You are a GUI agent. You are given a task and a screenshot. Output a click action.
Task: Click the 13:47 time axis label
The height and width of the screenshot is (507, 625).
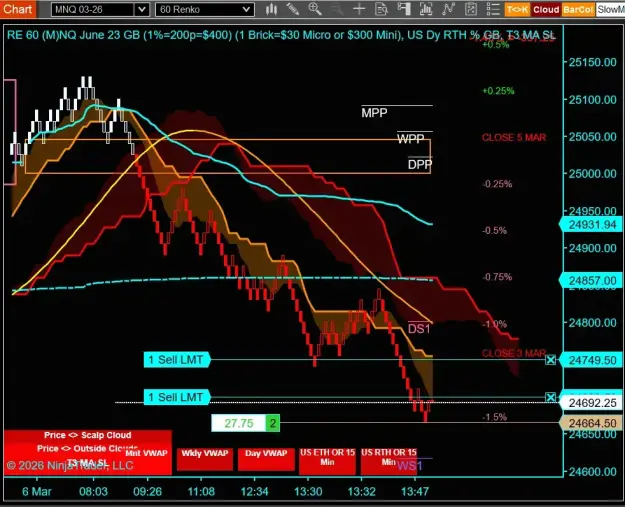click(415, 491)
